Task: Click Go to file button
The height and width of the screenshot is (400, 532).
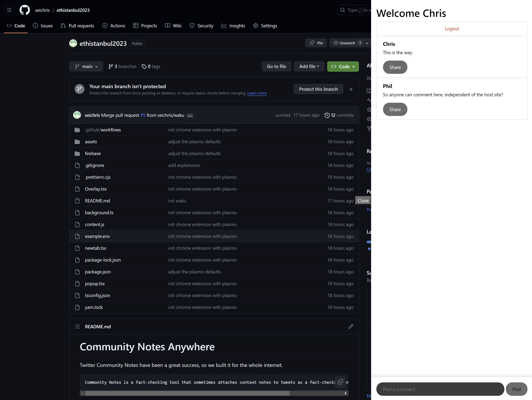Action: coord(276,66)
